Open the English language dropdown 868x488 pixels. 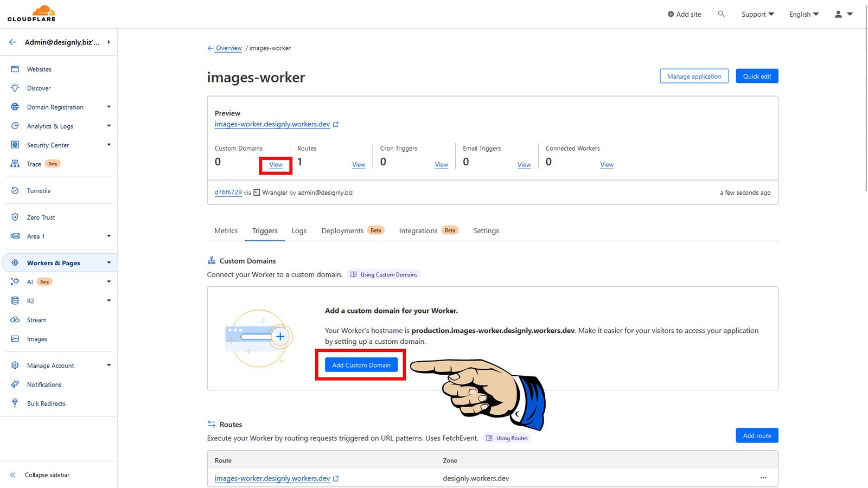pyautogui.click(x=803, y=14)
